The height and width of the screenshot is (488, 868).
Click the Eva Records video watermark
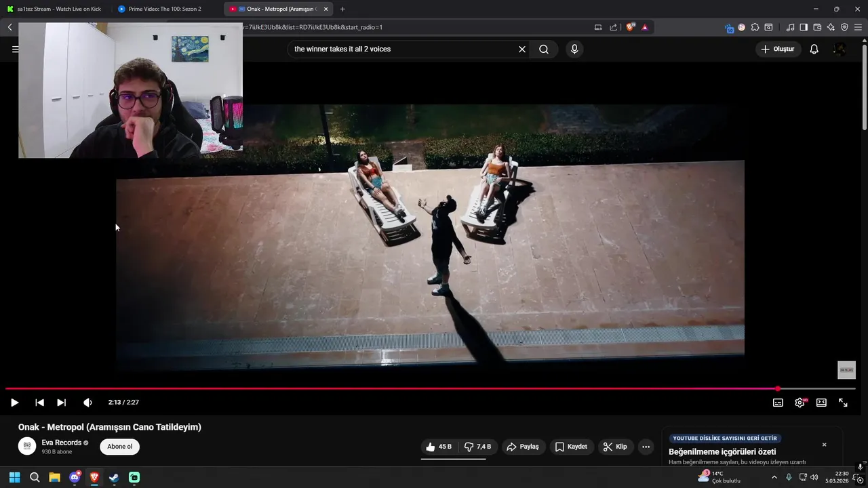coord(847,370)
